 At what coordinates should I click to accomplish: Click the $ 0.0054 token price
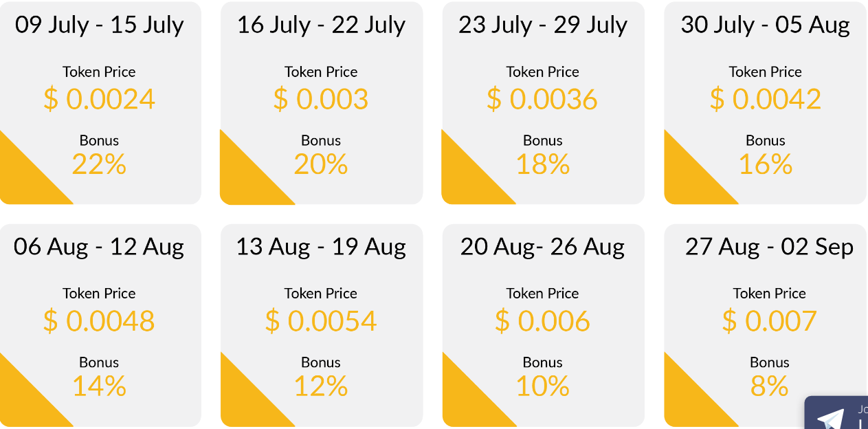321,321
